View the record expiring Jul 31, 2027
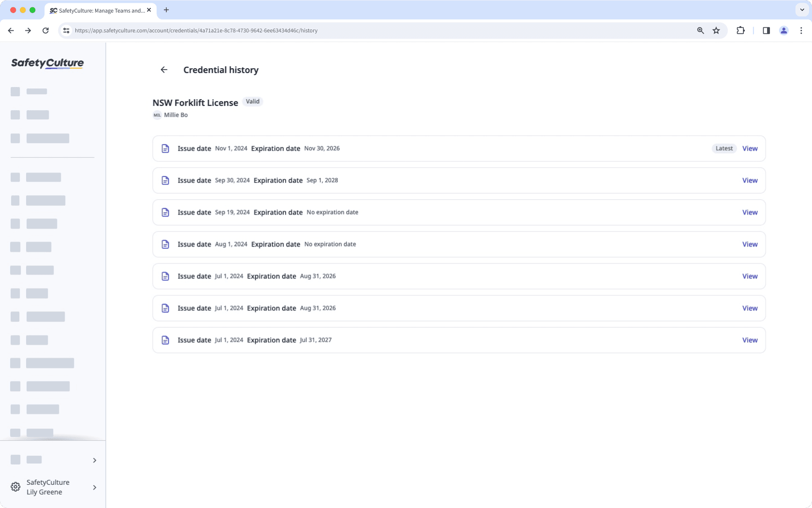This screenshot has height=508, width=812. (750, 340)
